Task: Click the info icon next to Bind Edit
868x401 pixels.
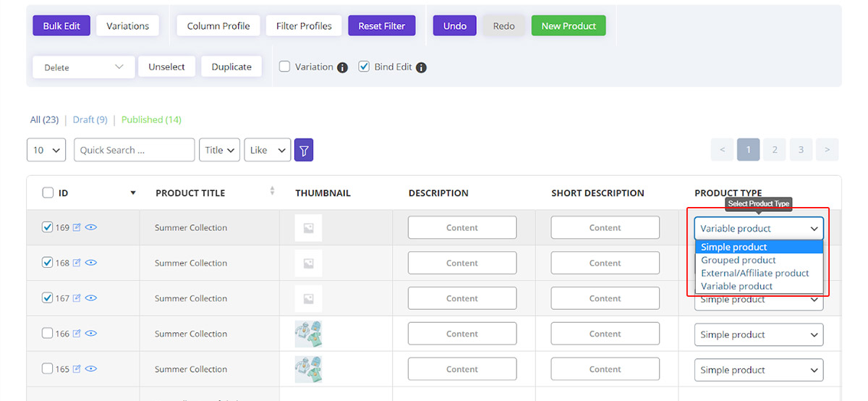Action: [x=421, y=67]
